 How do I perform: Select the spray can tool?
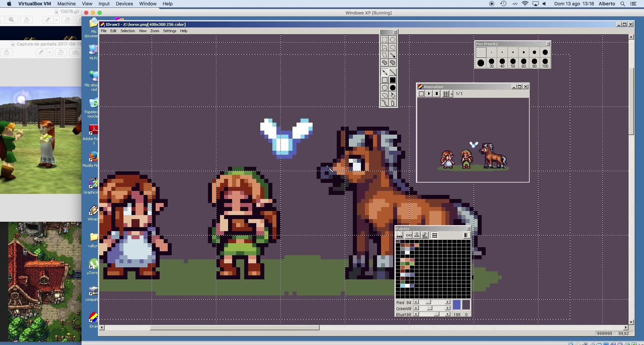(x=392, y=103)
